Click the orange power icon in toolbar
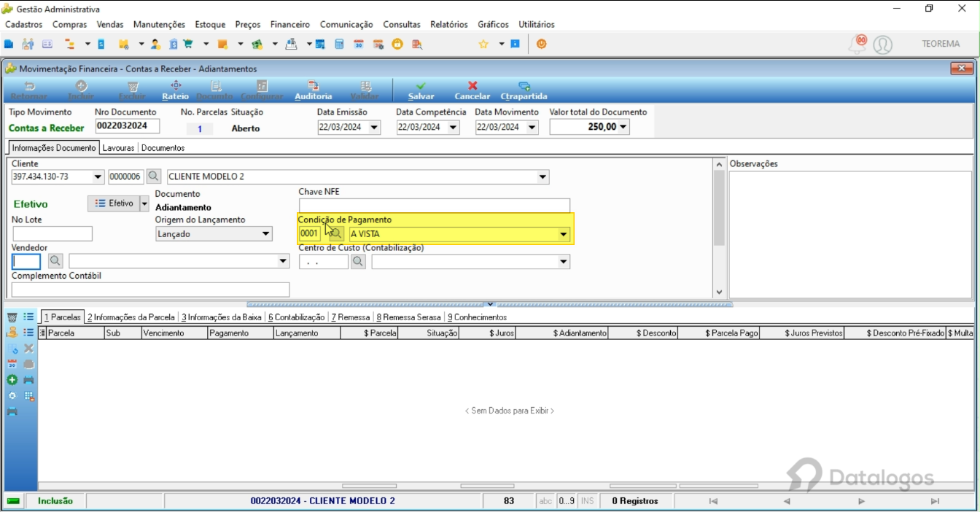Screen dimensions: 980x512 [x=541, y=44]
